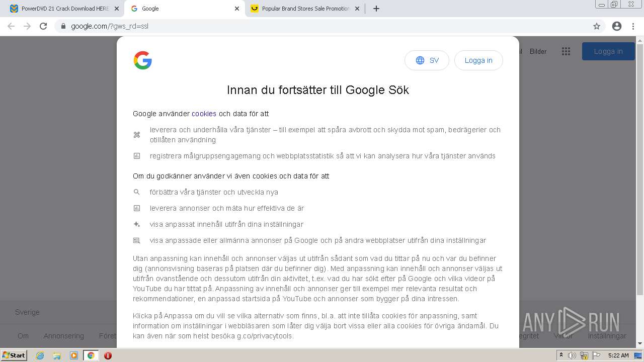Viewport: 644px width, 362px height.
Task: Close the PowerDVD 21 Crack tab
Action: [117, 9]
